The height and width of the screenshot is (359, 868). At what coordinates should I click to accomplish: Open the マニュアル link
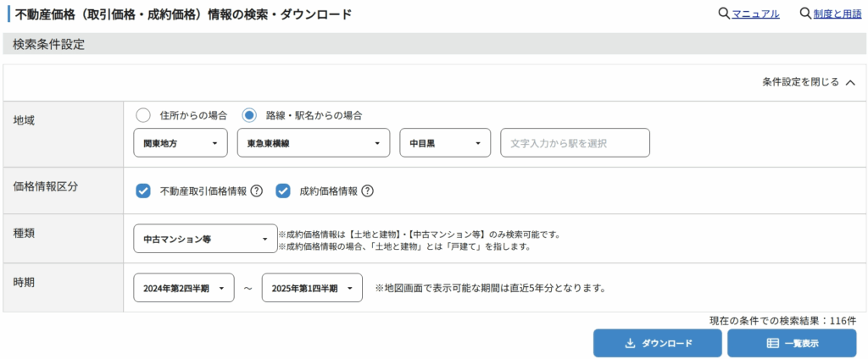(x=755, y=14)
